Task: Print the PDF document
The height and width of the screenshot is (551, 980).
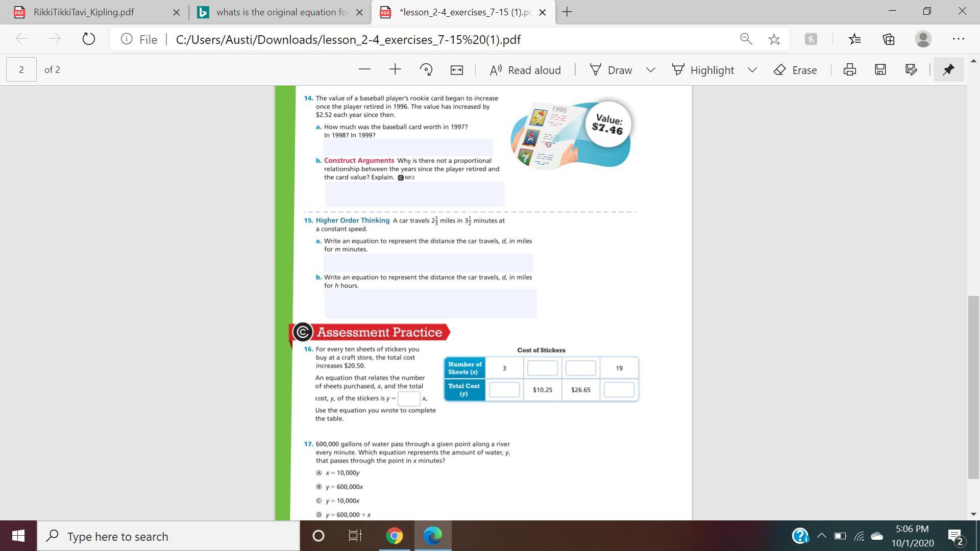Action: click(849, 70)
